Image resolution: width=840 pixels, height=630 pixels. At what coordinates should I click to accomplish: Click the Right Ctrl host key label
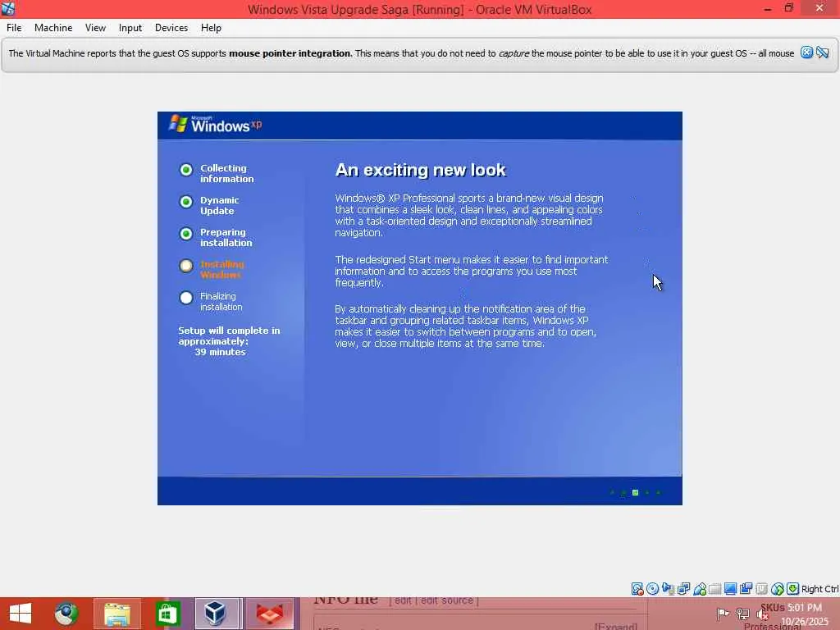pos(819,589)
